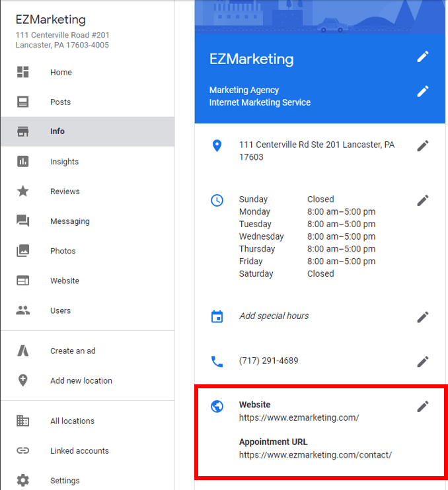Screen dimensions: 448x490
Task: Edit phone number using the pencil icon
Action: [423, 362]
